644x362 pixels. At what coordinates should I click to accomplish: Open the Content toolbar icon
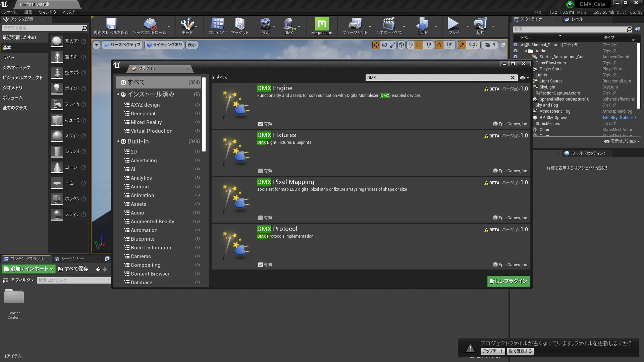coord(217,26)
